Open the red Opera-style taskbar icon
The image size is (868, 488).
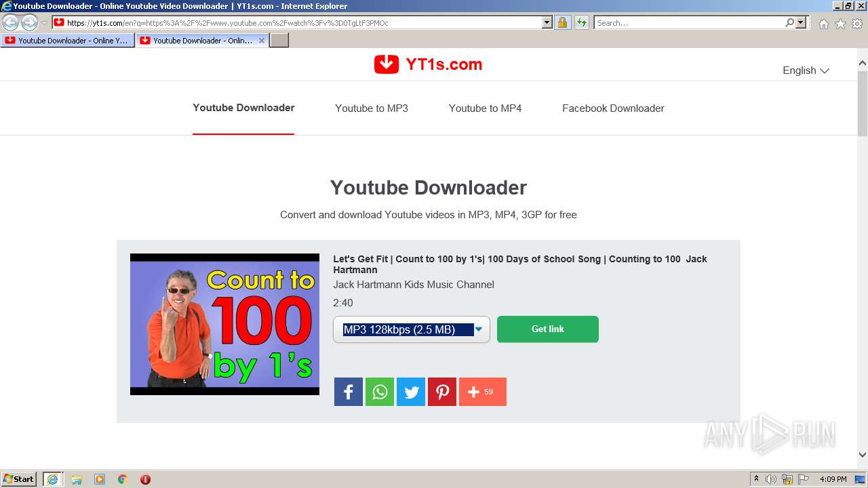coord(145,479)
